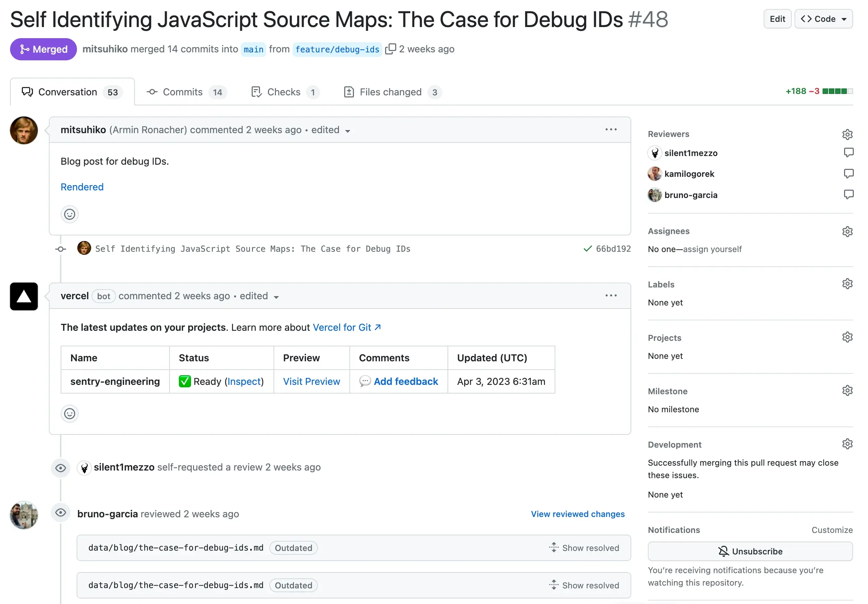Expand edited history dropdown on vercel comment
Screen dimensions: 868x604
click(259, 296)
